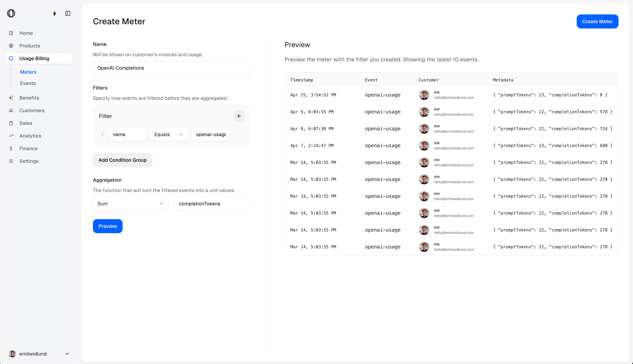
Task: Open the Equals operator dropdown
Action: [x=169, y=135]
